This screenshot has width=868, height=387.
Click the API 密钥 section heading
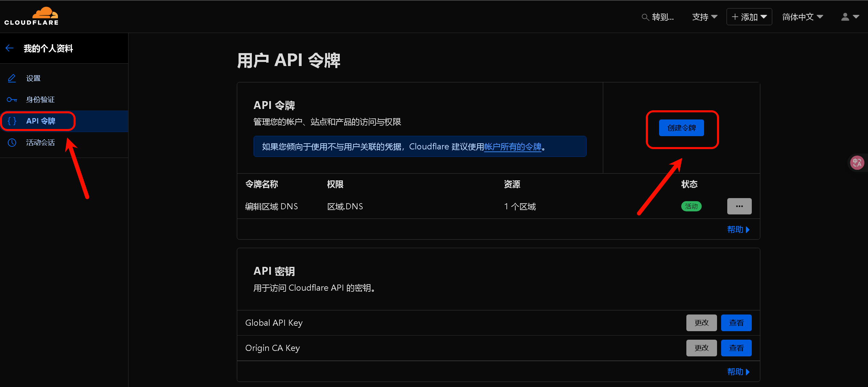coord(274,271)
